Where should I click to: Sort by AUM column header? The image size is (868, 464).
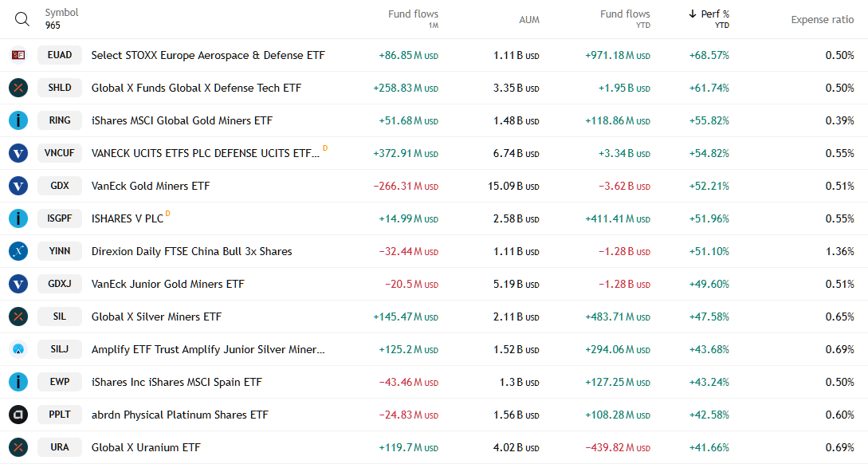[529, 20]
